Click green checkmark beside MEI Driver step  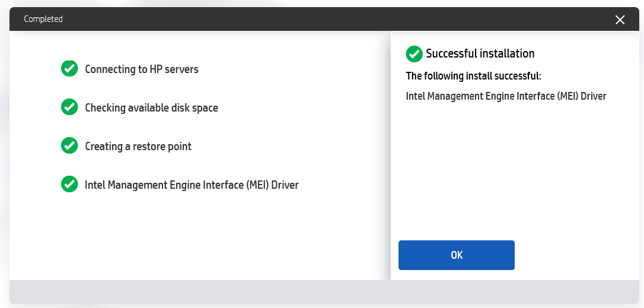(x=69, y=185)
